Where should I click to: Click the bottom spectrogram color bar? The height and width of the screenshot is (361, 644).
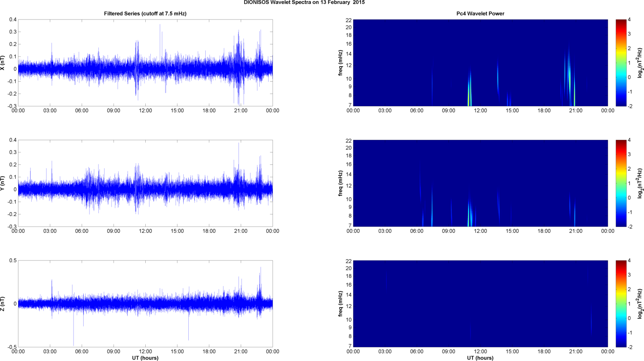point(621,304)
